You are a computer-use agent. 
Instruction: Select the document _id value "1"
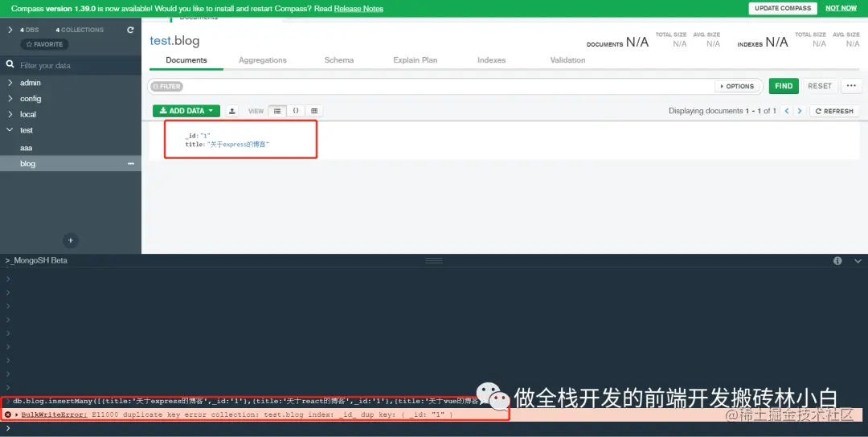pos(205,136)
